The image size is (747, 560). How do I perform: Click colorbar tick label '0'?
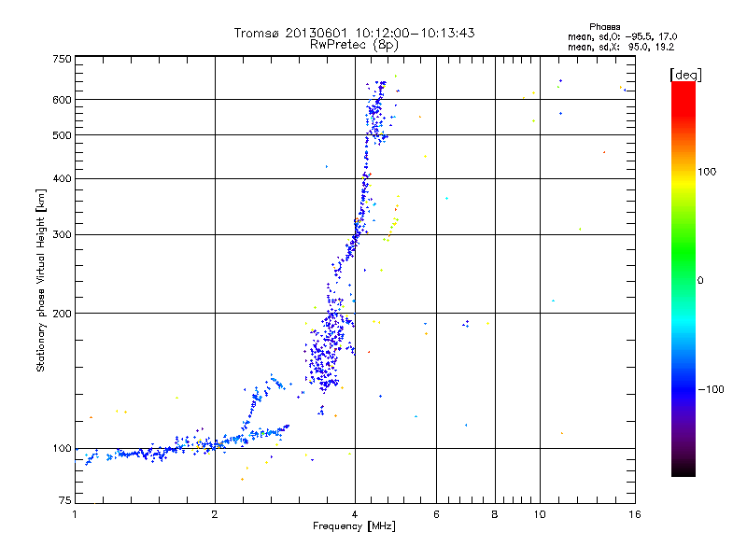point(700,281)
